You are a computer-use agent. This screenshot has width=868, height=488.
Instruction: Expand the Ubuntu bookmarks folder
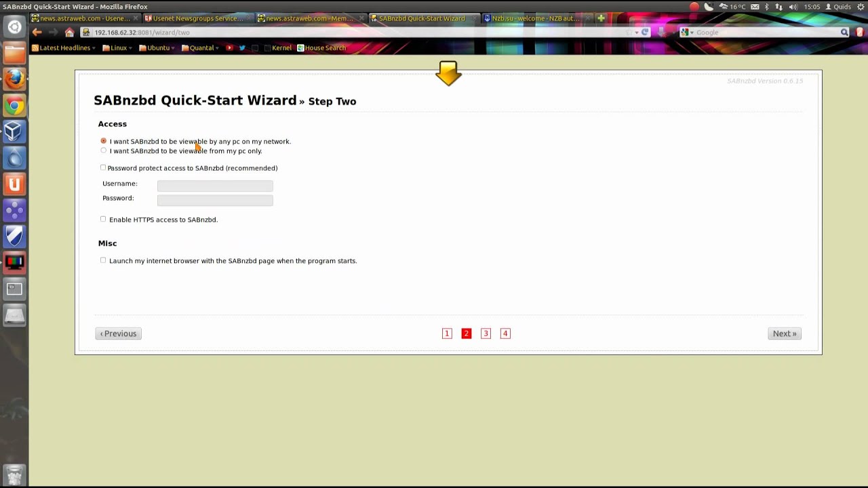click(x=156, y=48)
